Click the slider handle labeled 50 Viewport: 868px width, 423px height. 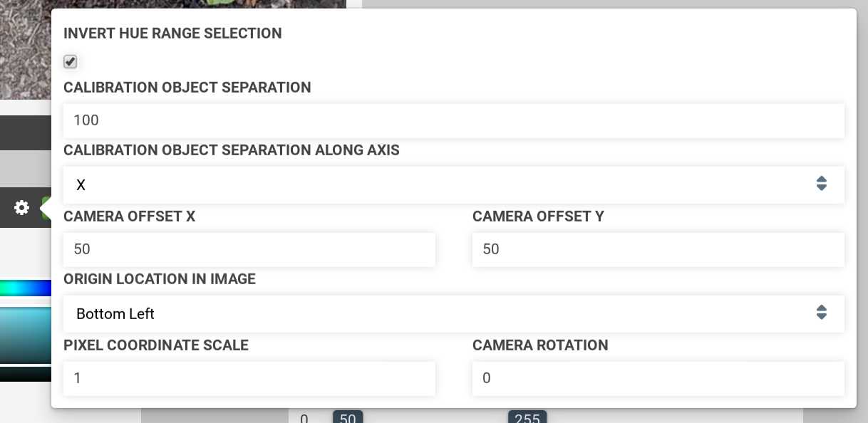[x=347, y=417]
